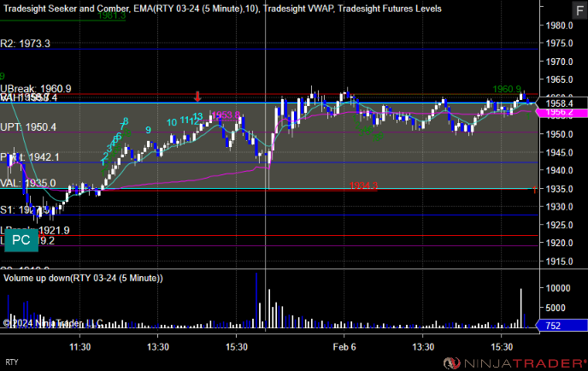Click the 11:30 time axis label

click(79, 347)
